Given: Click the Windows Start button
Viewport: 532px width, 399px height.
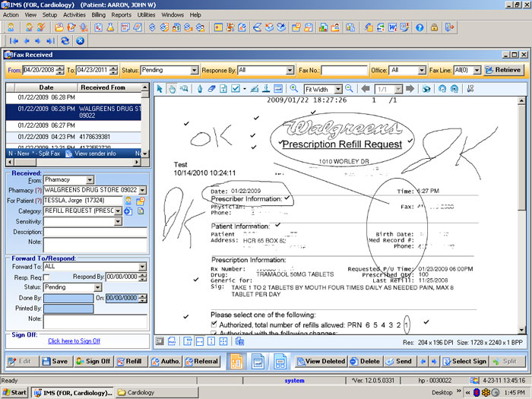Looking at the screenshot, I should click(15, 393).
